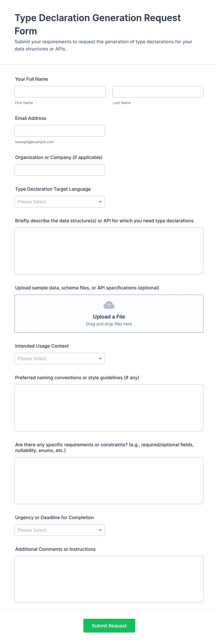The height and width of the screenshot is (644, 216).
Task: Open Urgency or Deadline dropdown
Action: point(60,530)
